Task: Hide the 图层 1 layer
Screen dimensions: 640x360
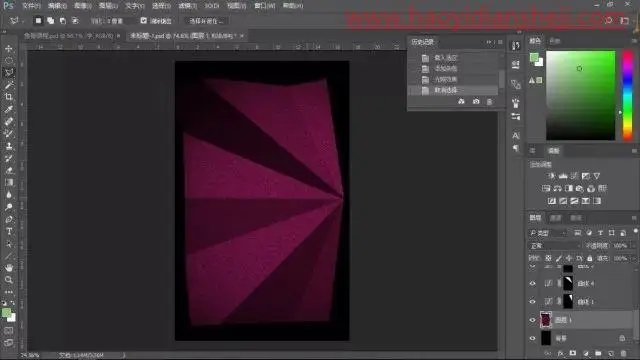Action: tap(532, 320)
